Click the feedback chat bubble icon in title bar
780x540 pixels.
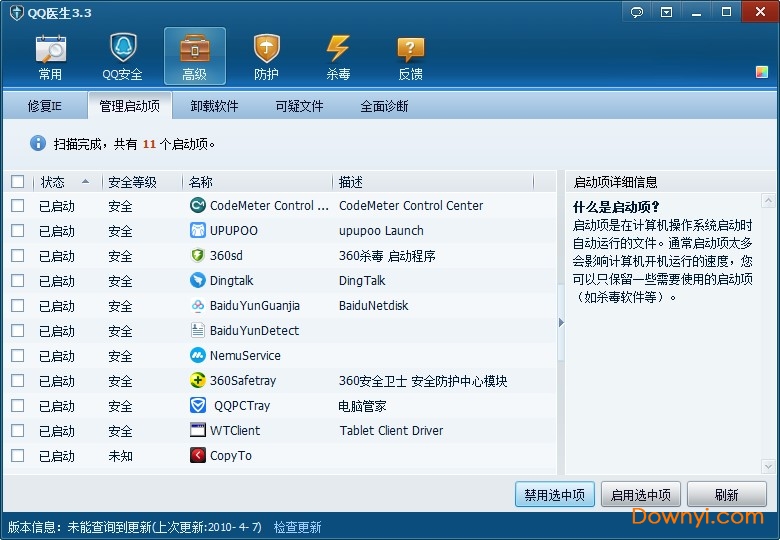[x=637, y=12]
